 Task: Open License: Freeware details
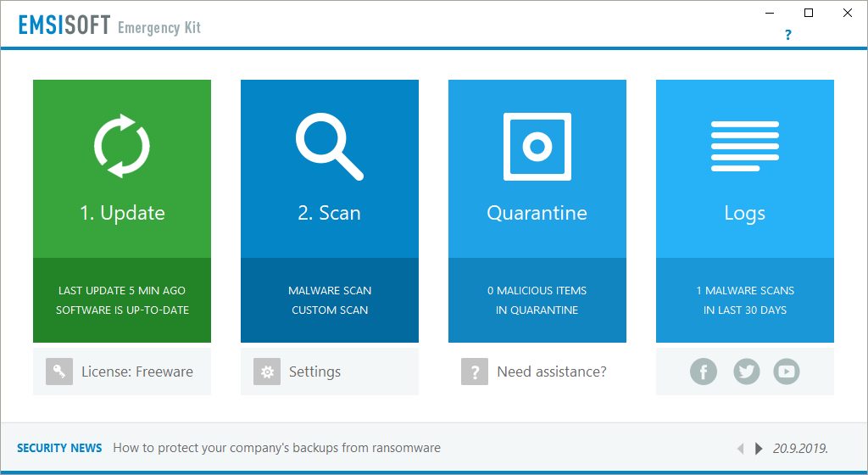[x=137, y=372]
